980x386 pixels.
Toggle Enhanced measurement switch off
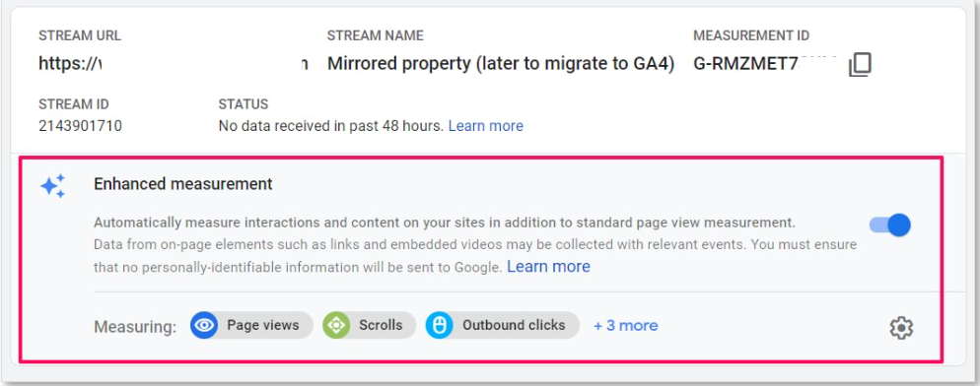(x=890, y=225)
